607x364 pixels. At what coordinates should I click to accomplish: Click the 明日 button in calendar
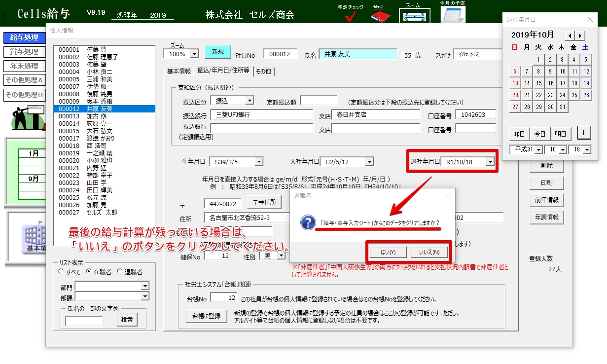(x=561, y=134)
